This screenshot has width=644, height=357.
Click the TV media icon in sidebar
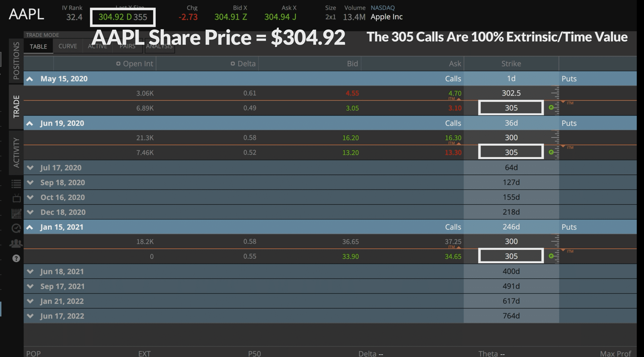pyautogui.click(x=16, y=198)
